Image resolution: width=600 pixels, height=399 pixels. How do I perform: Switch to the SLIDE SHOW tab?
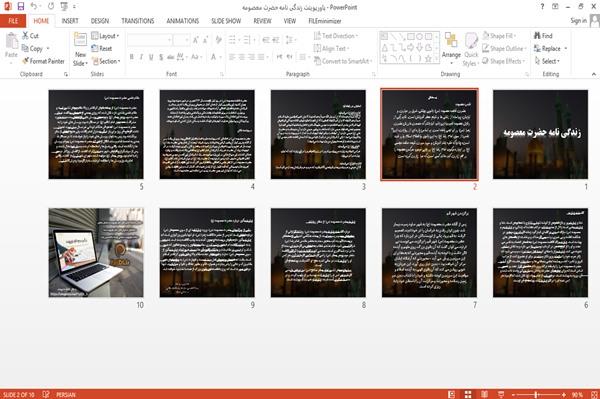click(x=226, y=21)
